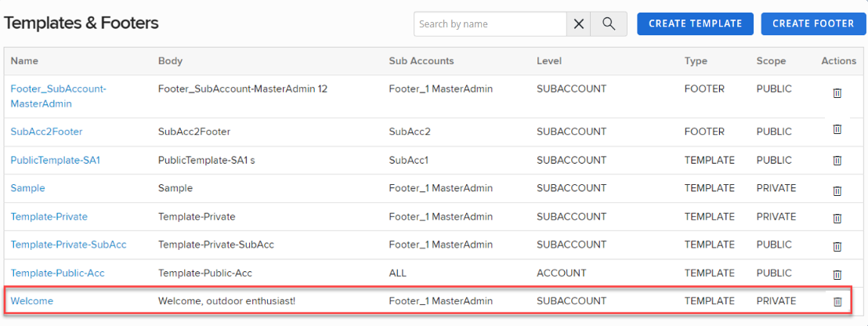868x326 pixels.
Task: Open the SubAcc2Footer link
Action: click(x=46, y=132)
